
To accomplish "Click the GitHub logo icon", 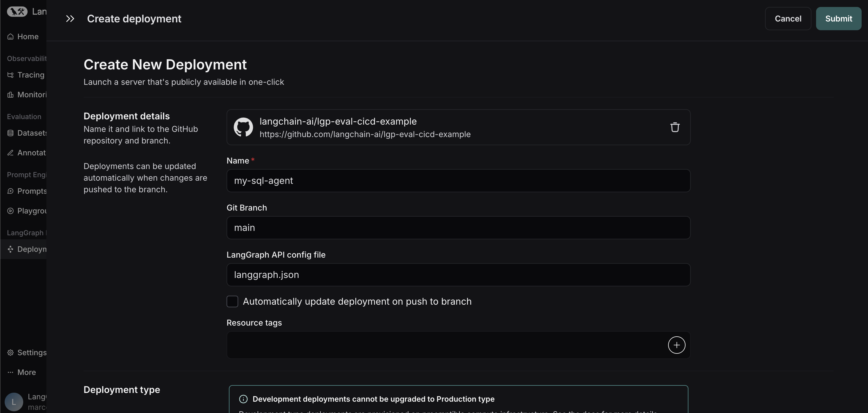I will [x=243, y=127].
